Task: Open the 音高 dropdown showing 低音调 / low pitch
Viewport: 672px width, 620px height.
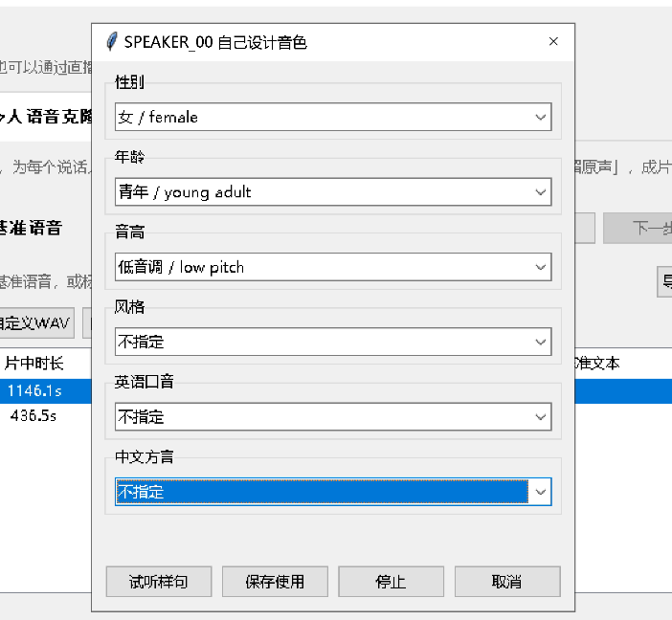Action: tap(333, 267)
